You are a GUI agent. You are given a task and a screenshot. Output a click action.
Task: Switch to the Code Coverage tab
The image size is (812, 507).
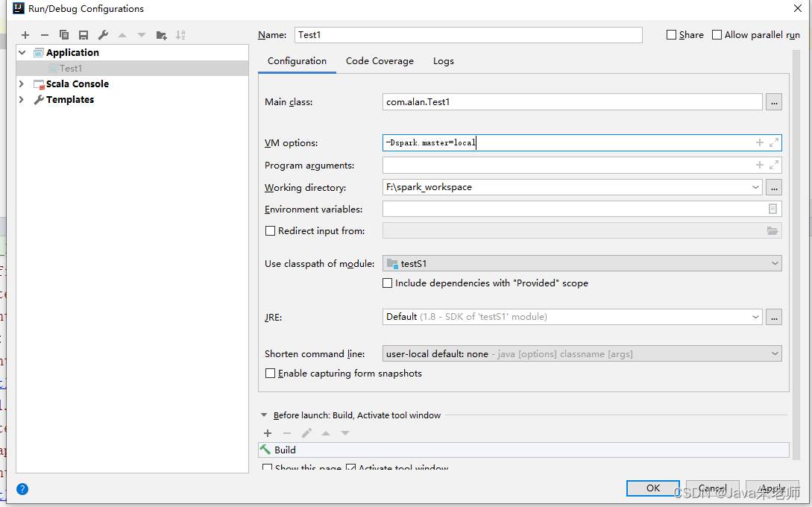(380, 61)
